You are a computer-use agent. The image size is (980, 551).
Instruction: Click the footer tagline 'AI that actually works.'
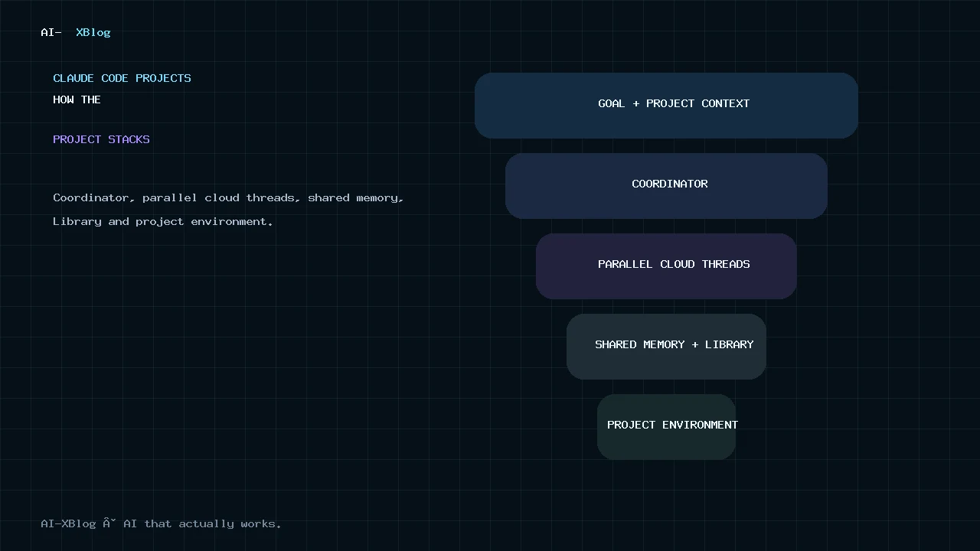(202, 523)
